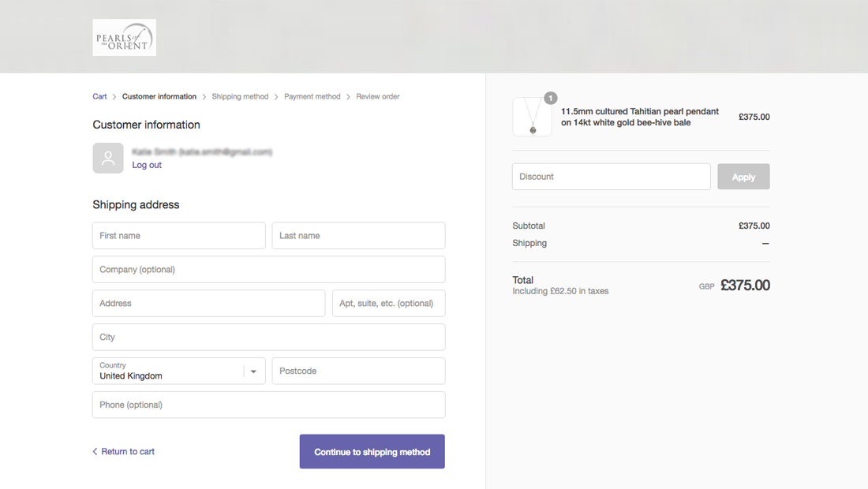868x489 pixels.
Task: Click the quantity badge on the product image
Action: 551,99
